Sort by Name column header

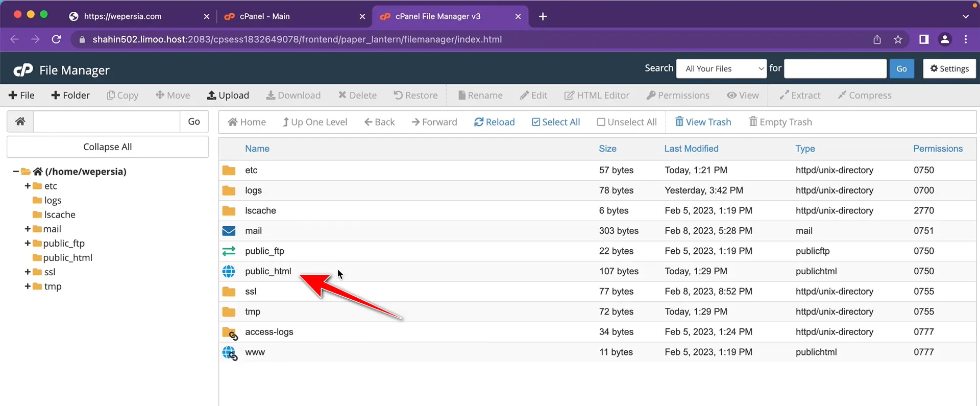coord(257,149)
